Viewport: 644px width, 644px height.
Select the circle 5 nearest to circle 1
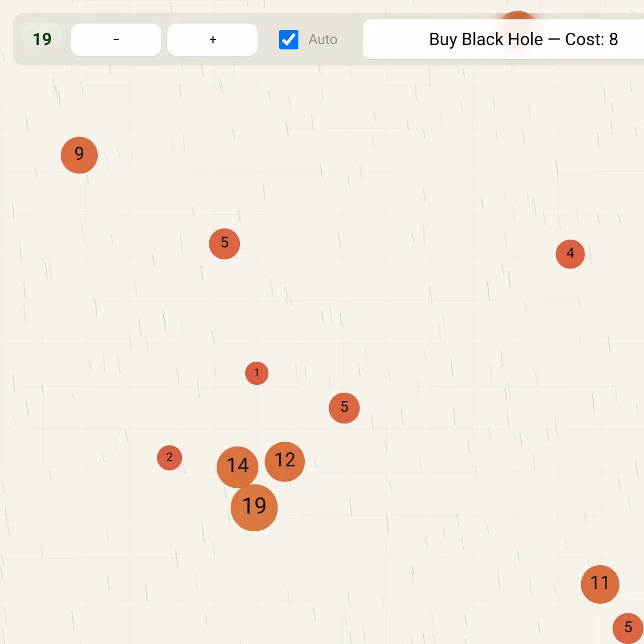pos(344,408)
